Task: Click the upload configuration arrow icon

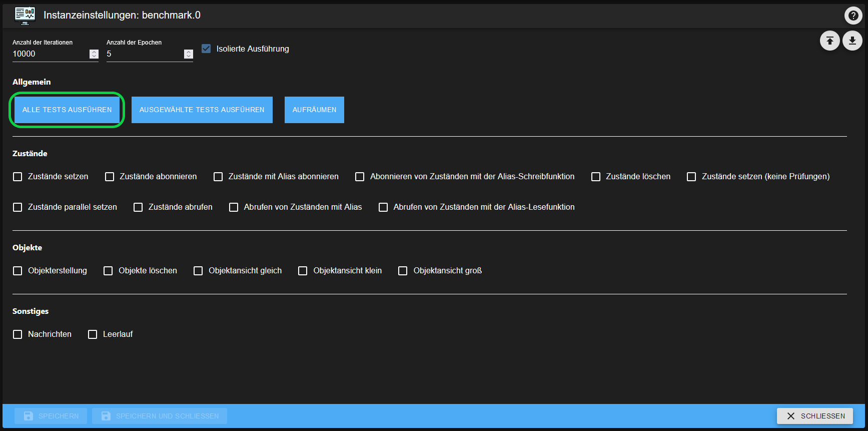Action: [x=829, y=41]
